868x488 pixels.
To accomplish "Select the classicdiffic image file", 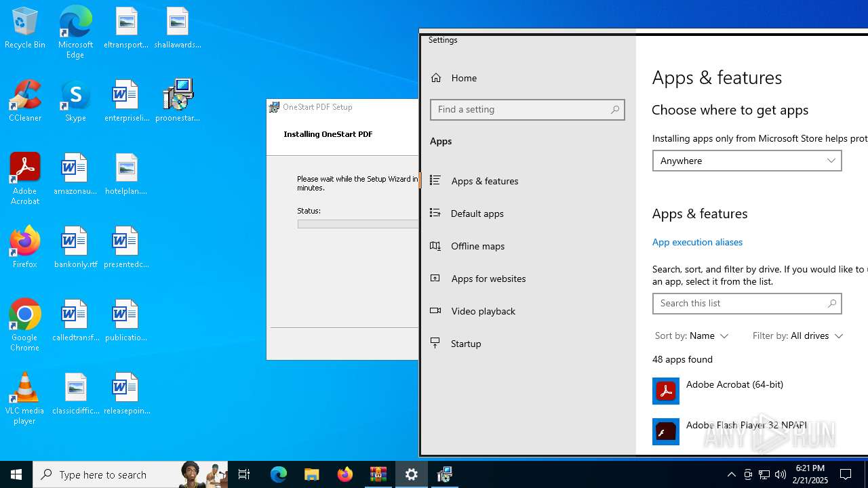I will [75, 394].
